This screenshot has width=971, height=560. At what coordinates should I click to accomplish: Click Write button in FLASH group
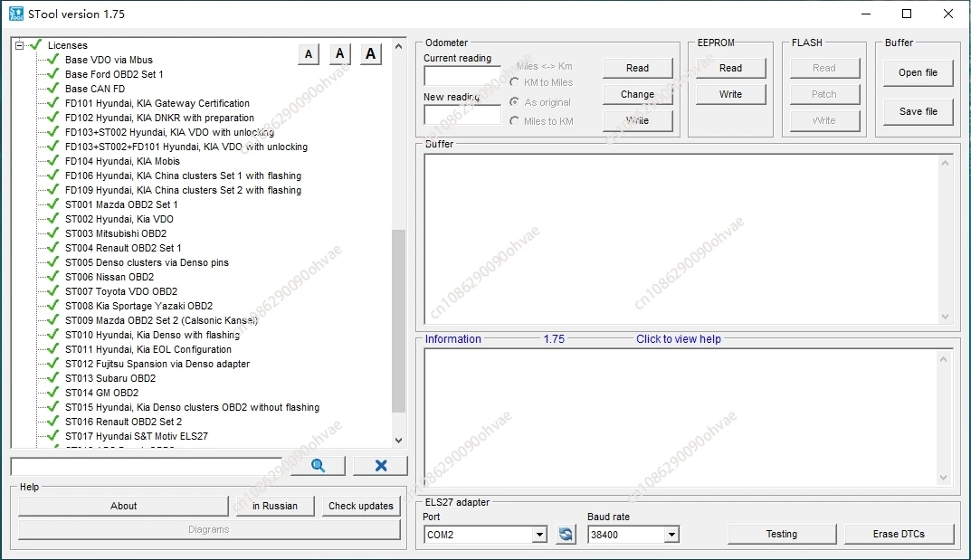(x=824, y=120)
